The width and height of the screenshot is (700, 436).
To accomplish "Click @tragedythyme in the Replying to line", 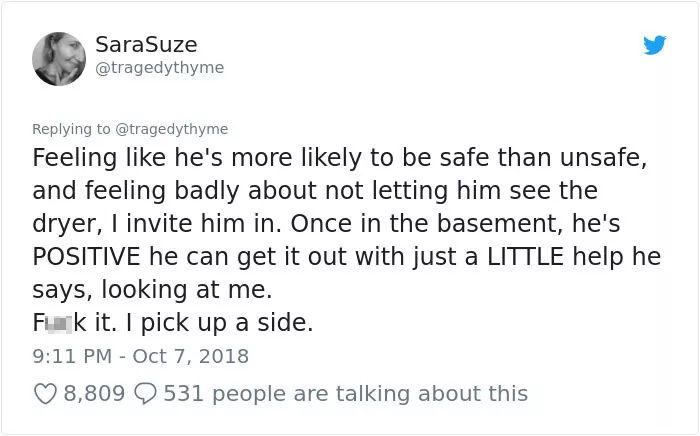I will coord(171,129).
